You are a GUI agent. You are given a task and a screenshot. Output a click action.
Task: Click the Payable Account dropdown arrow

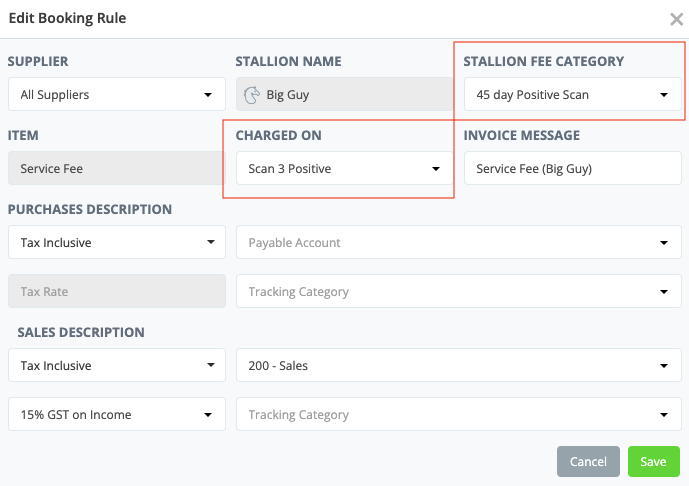[663, 242]
